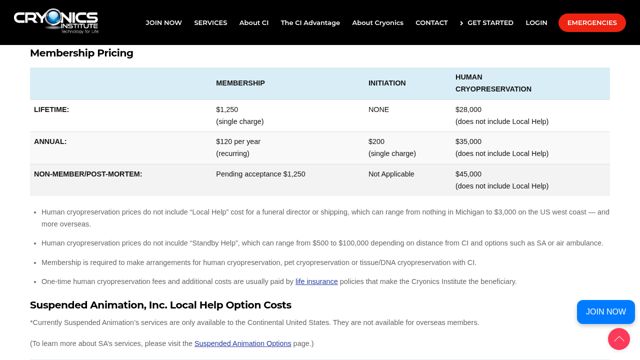
Task: Click the Suspended Animation, Inc. Local Help heading
Action: (160, 305)
